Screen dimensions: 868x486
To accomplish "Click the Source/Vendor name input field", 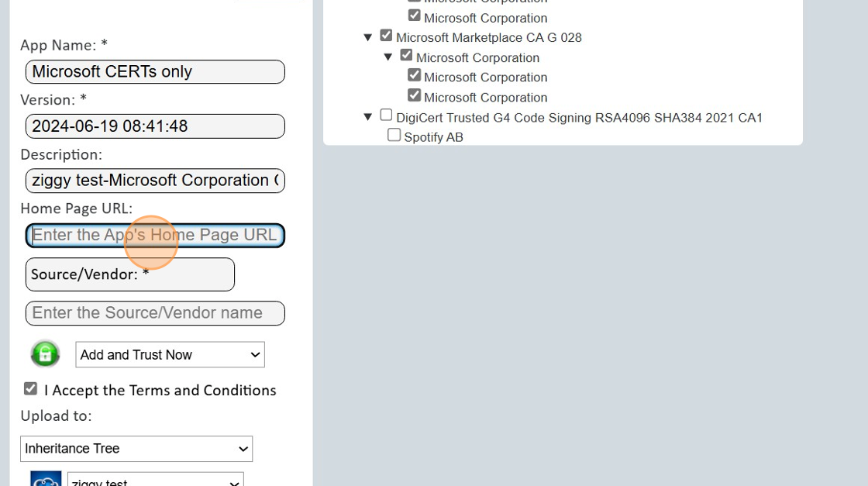I will coord(155,313).
